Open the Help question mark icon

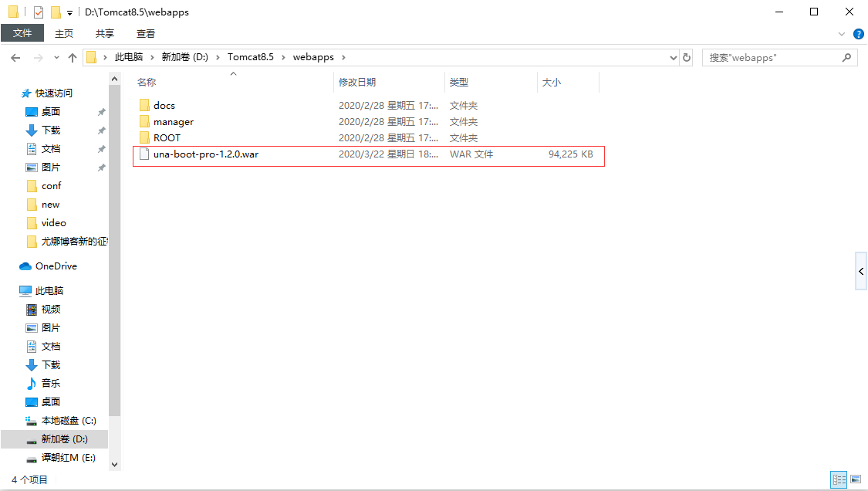[x=859, y=34]
